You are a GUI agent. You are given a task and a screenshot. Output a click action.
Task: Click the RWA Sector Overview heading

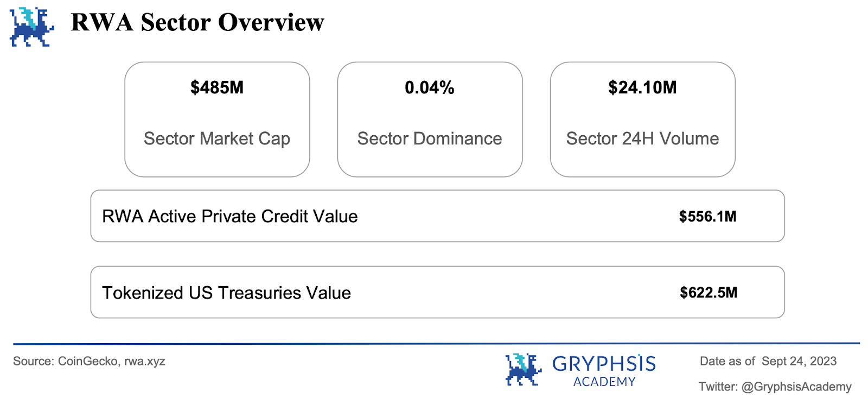point(197,23)
